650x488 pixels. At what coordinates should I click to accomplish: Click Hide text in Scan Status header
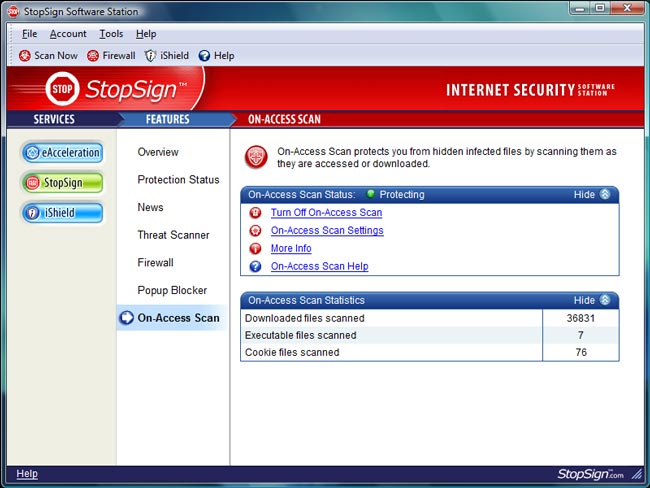tap(584, 194)
